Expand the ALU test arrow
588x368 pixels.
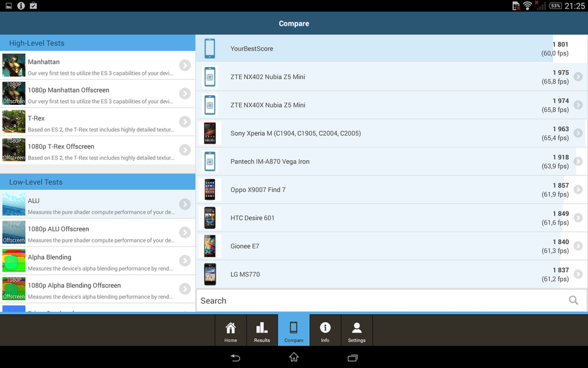[x=185, y=205]
